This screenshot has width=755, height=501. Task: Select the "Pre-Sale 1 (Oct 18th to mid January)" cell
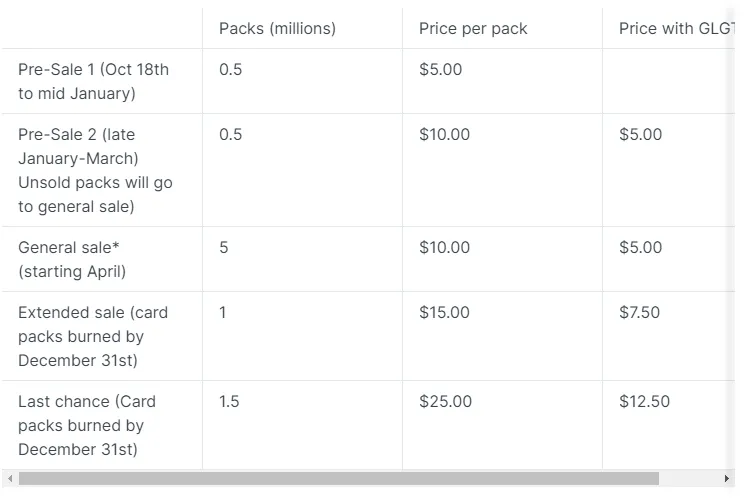point(93,81)
